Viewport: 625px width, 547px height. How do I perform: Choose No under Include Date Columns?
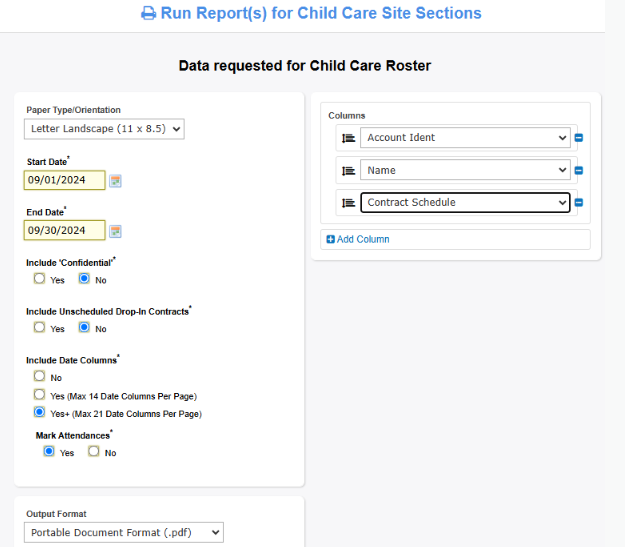pos(39,376)
